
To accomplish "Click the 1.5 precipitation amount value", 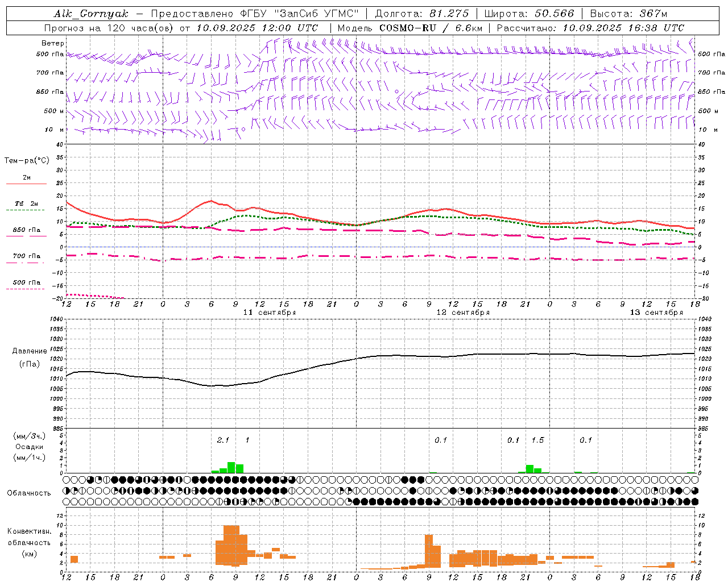I will [x=537, y=440].
